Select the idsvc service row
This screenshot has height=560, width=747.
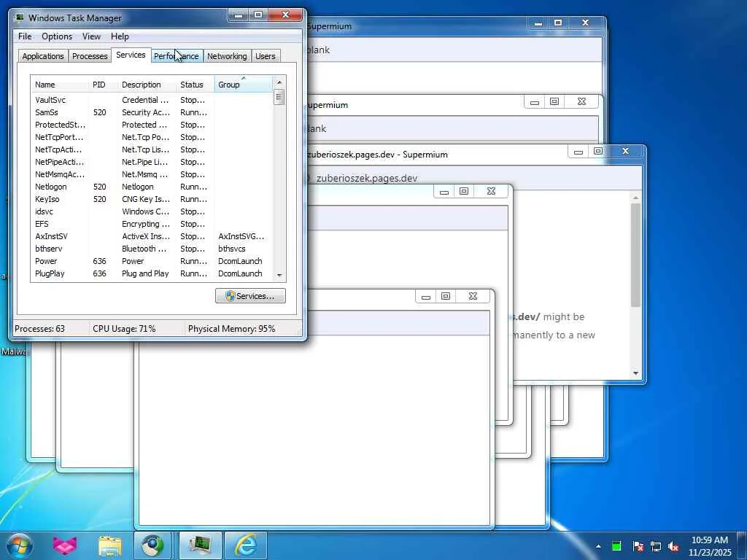point(152,211)
